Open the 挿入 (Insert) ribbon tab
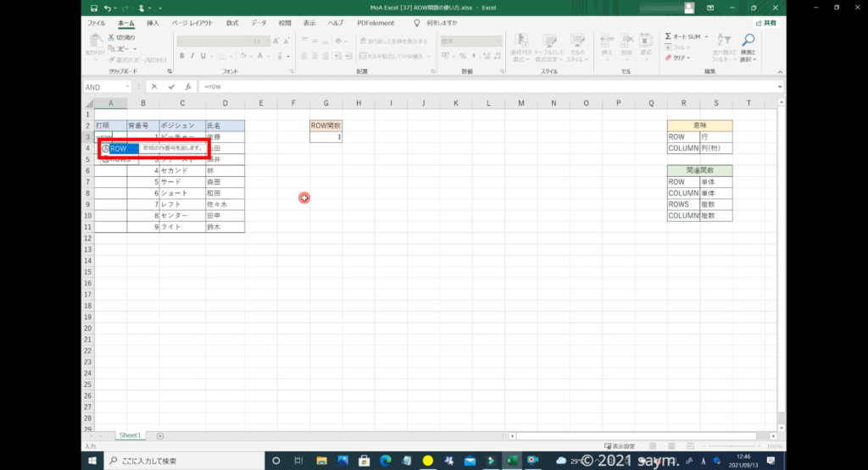Screen dimensions: 868x470 [x=153, y=23]
